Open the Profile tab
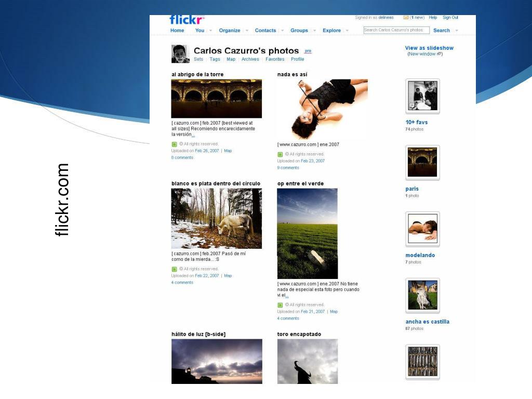 pyautogui.click(x=298, y=59)
